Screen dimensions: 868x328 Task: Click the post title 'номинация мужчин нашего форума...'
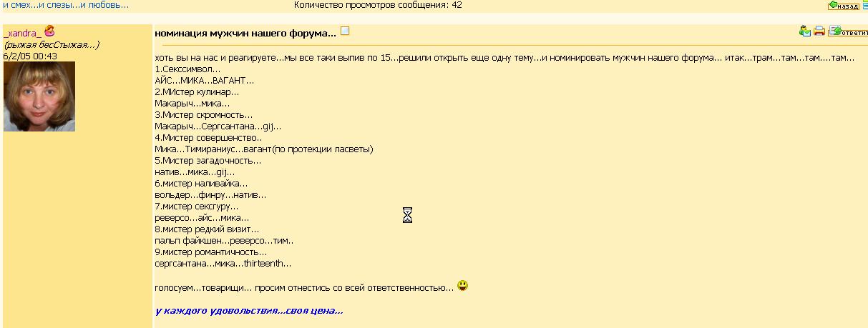[245, 33]
